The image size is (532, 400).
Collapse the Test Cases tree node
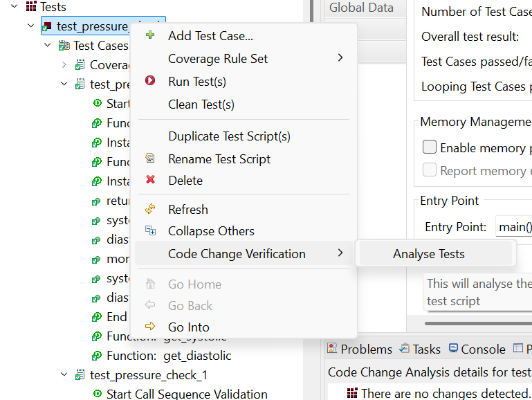click(48, 46)
